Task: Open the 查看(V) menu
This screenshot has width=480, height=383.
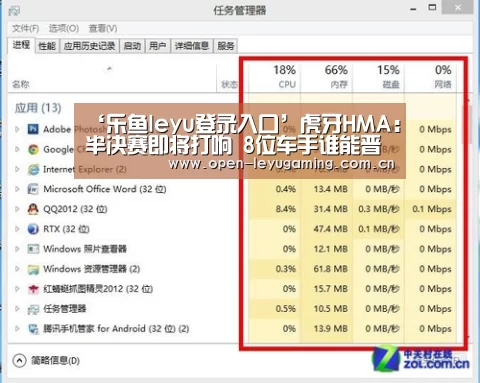Action: pos(103,29)
